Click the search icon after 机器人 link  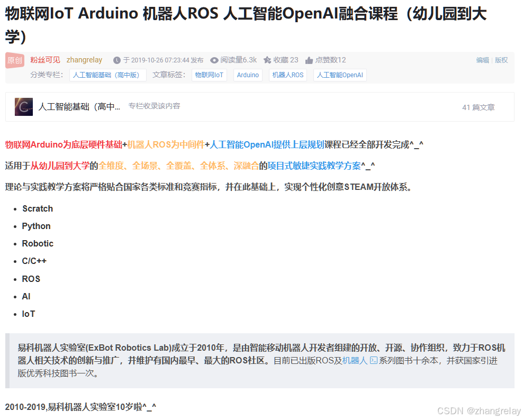374,360
